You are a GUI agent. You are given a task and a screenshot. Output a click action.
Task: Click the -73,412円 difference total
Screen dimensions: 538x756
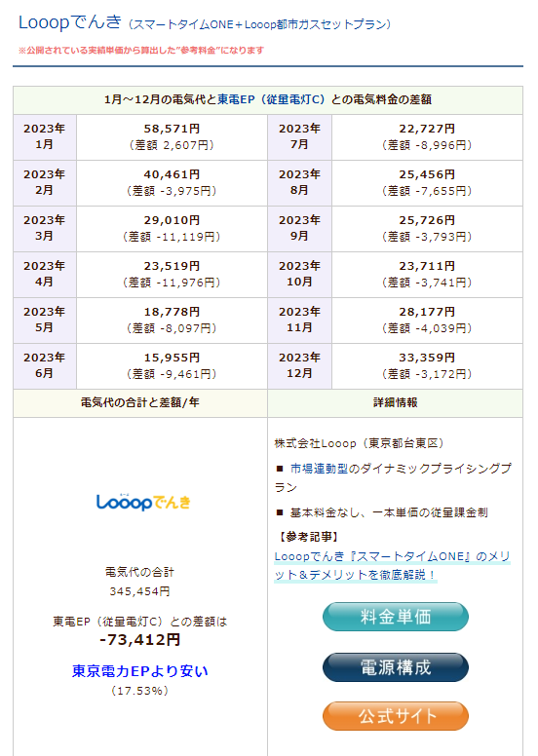pos(140,640)
